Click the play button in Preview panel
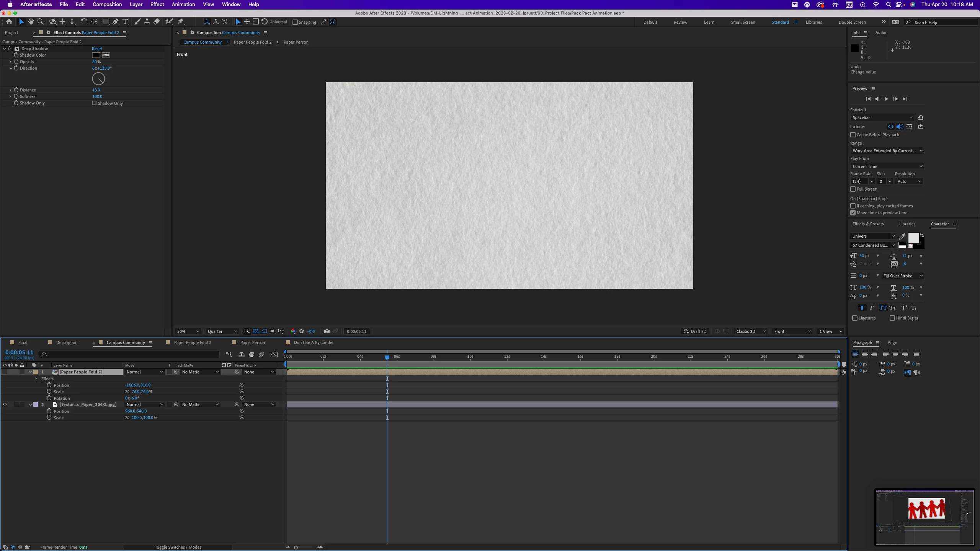980x551 pixels. [886, 99]
